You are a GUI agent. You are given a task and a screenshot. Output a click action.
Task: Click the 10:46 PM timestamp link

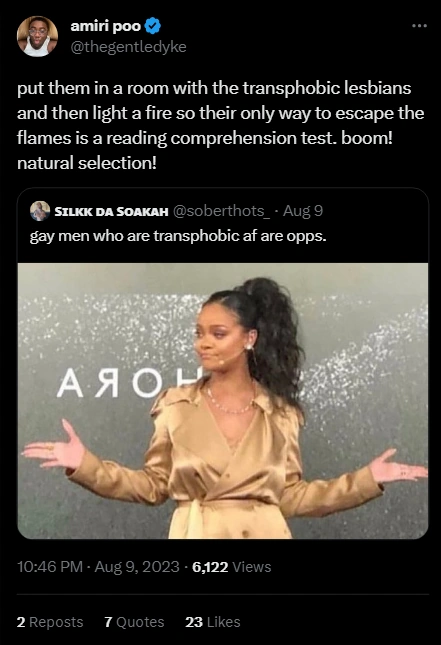tap(50, 567)
